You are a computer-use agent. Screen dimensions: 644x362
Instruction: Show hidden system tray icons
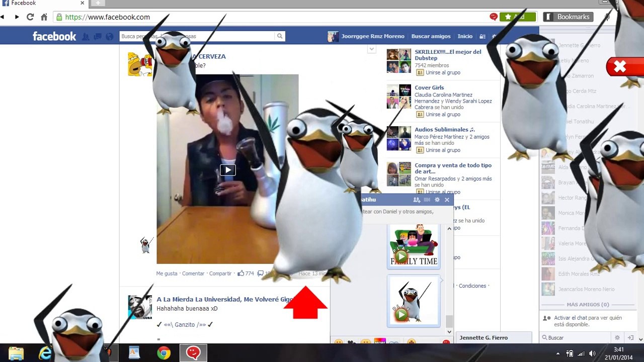[557, 353]
